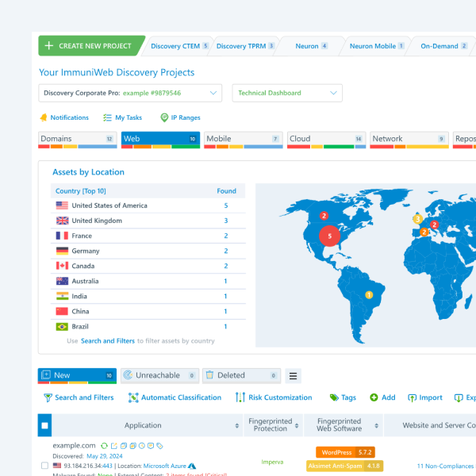
Task: Click the red cluster marker showing 5
Action: coord(330,236)
